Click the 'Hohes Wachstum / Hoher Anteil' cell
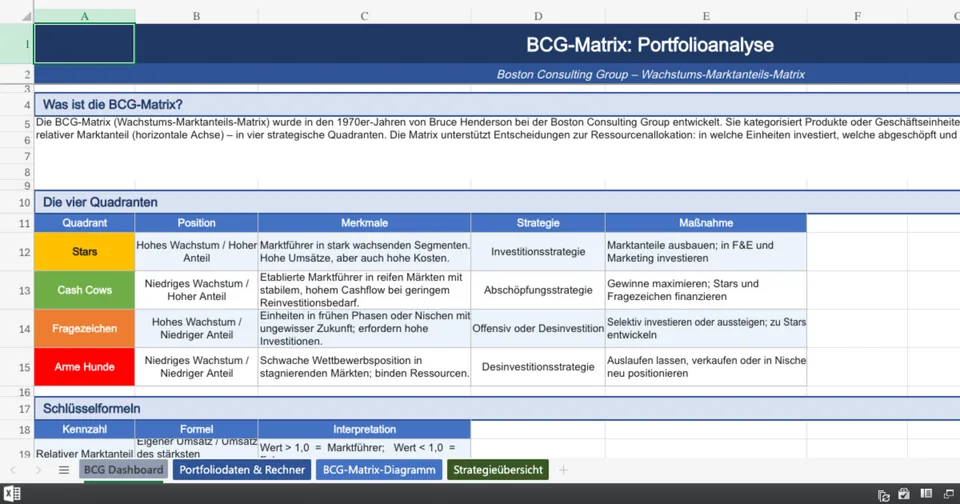The image size is (960, 504). tap(197, 252)
